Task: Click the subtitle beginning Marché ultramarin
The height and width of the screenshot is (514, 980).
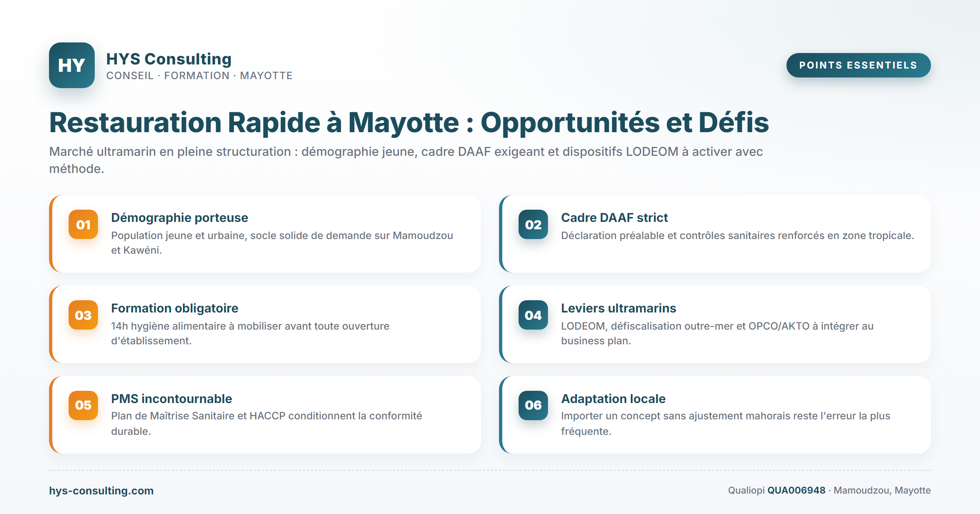Action: point(406,160)
